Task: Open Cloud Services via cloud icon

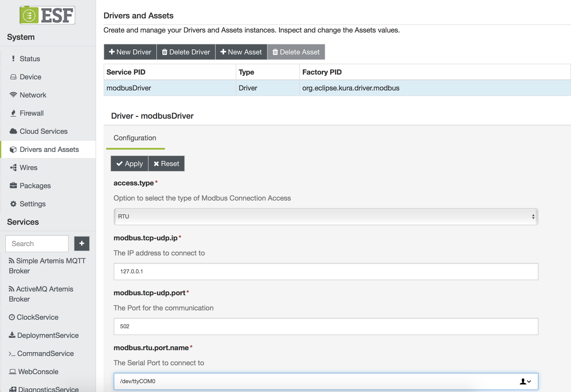Action: (13, 131)
